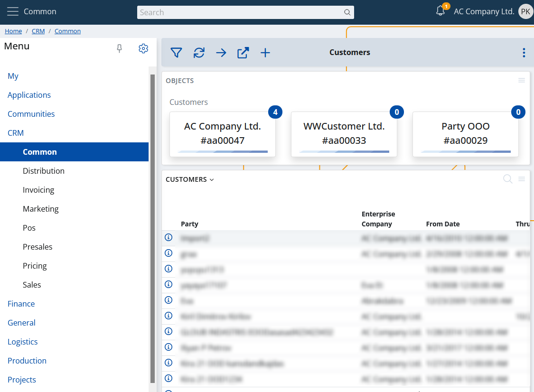534x392 pixels.
Task: Collapse the CRM menu section
Action: coord(16,133)
